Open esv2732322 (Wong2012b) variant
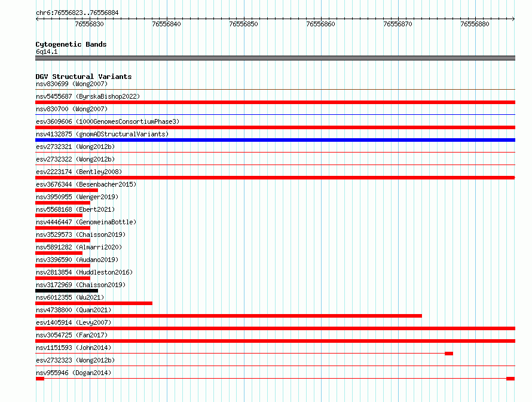532x402 pixels. (x=75, y=159)
